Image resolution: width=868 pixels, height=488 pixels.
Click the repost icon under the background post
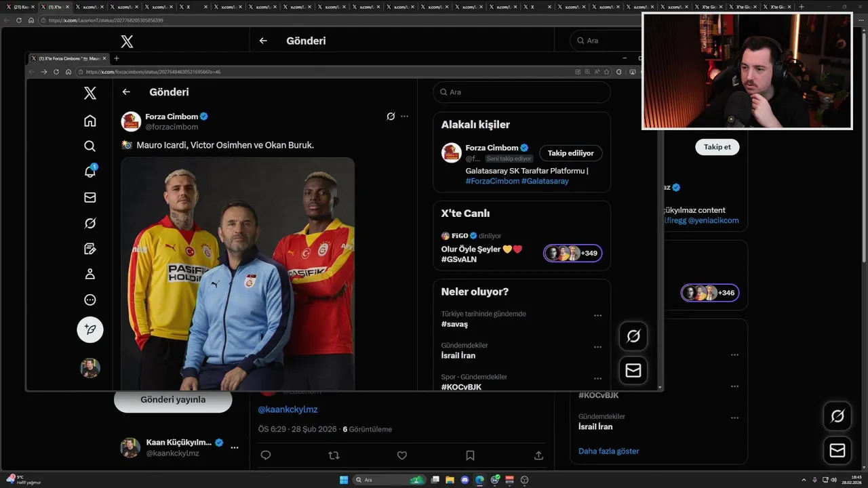[x=334, y=455]
